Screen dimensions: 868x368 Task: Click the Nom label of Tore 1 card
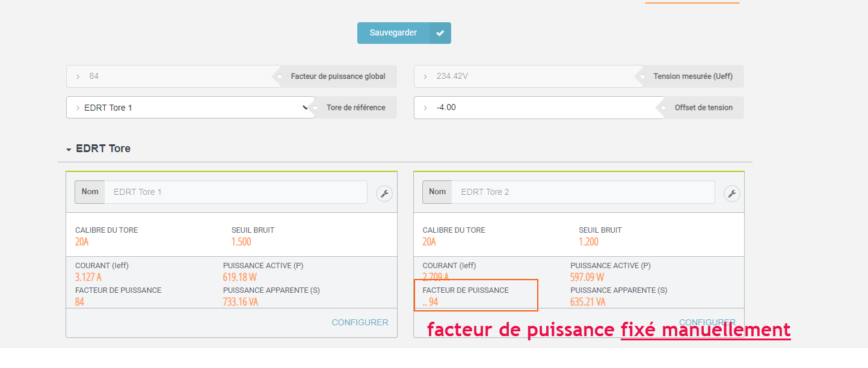pos(90,192)
